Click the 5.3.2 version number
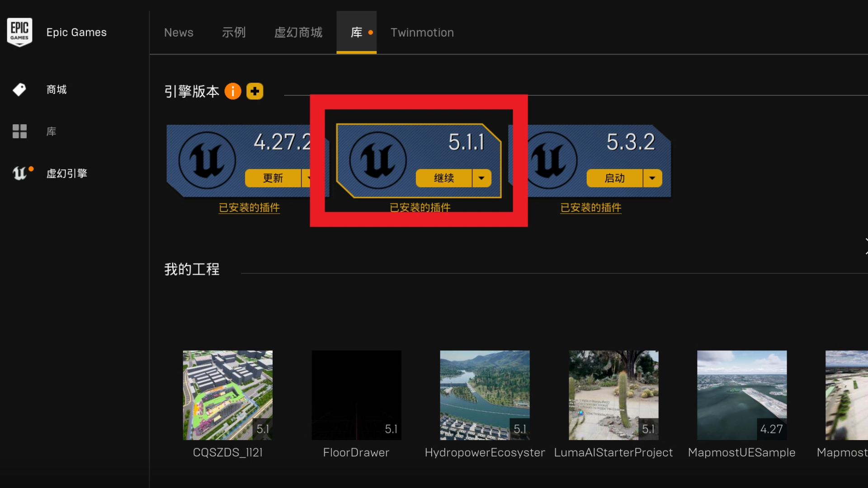This screenshot has height=488, width=868. coord(631,142)
